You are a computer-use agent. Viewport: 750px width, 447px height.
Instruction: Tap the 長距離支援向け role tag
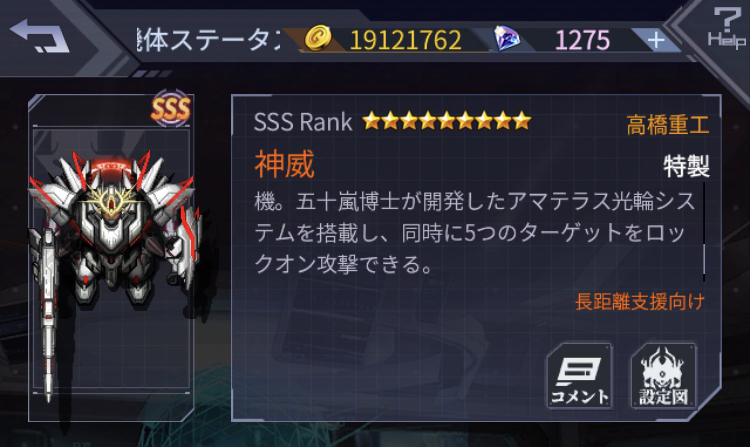click(640, 302)
